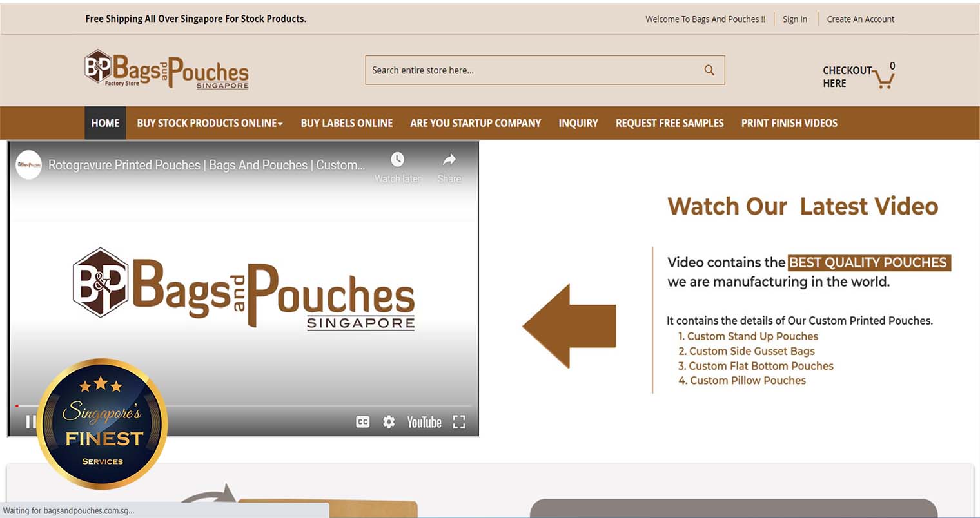
Task: Click the video channel avatar icon
Action: point(29,165)
